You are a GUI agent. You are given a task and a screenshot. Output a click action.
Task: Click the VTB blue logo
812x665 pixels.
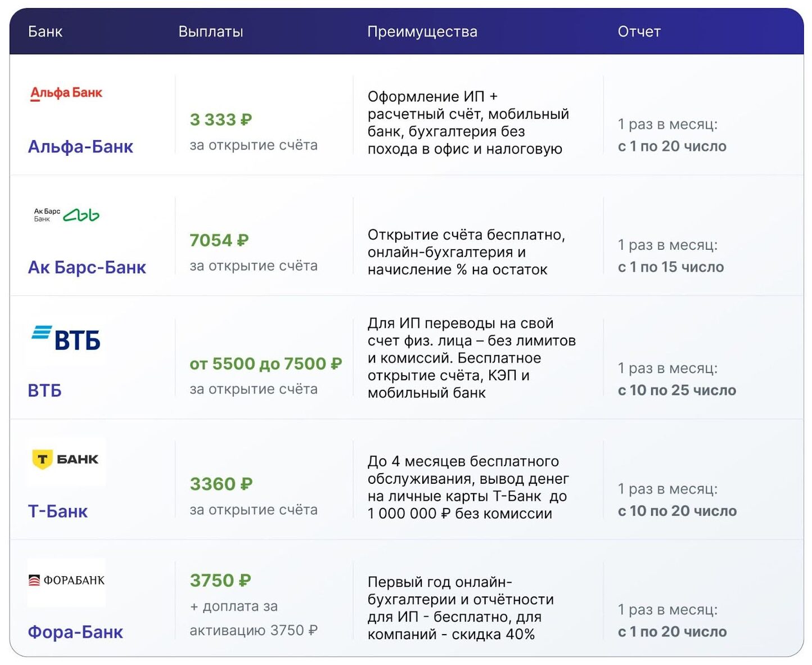66,339
